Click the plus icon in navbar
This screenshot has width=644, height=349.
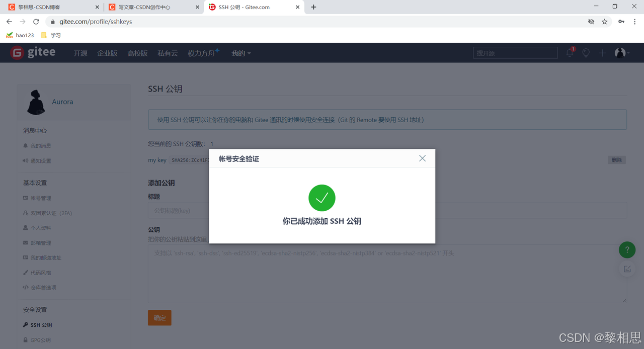(602, 53)
